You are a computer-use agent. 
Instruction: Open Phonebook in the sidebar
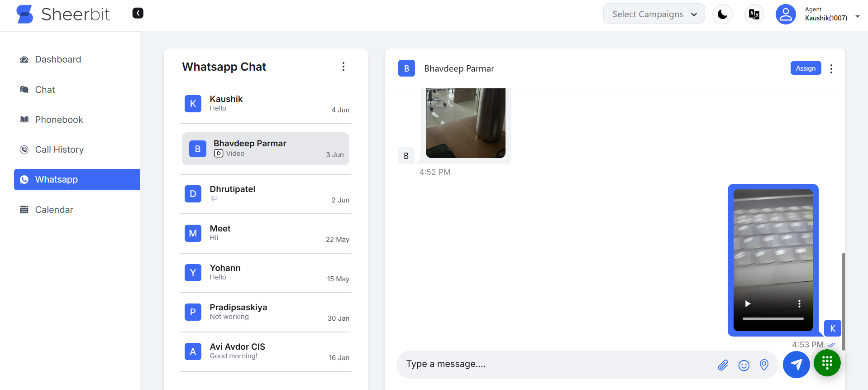tap(77, 120)
